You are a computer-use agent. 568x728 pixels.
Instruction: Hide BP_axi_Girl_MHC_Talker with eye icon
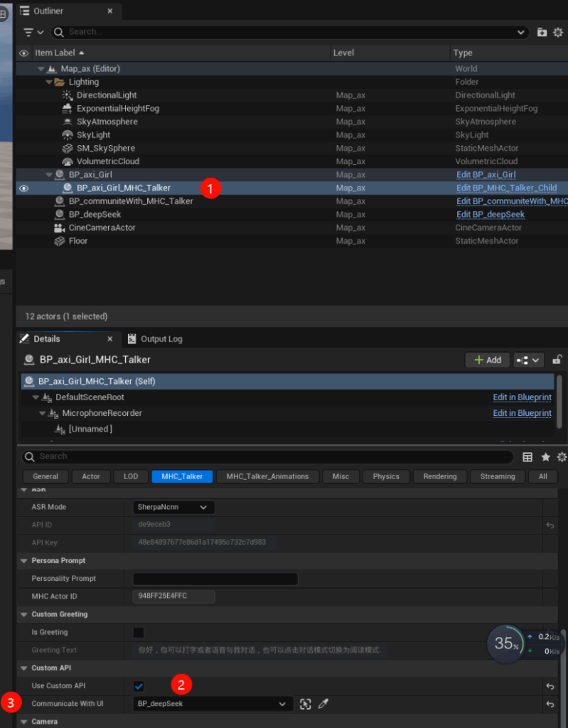click(x=24, y=188)
